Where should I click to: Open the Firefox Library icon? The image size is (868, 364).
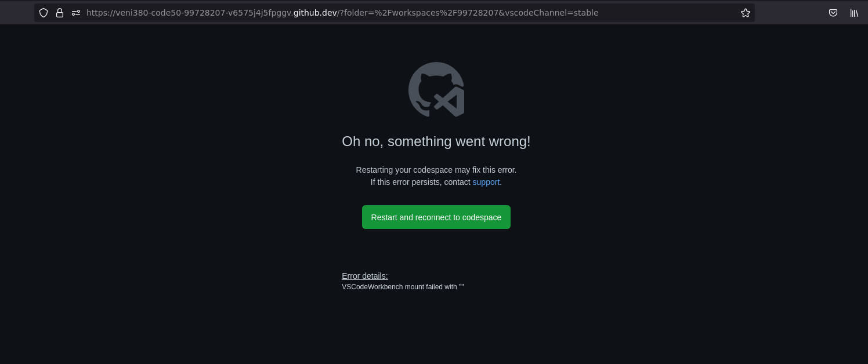tap(854, 13)
